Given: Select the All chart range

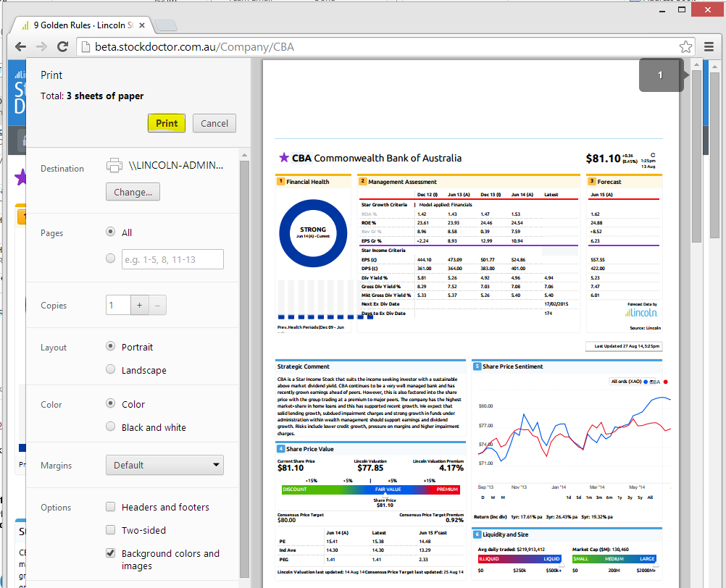Looking at the screenshot, I should click(x=650, y=497).
